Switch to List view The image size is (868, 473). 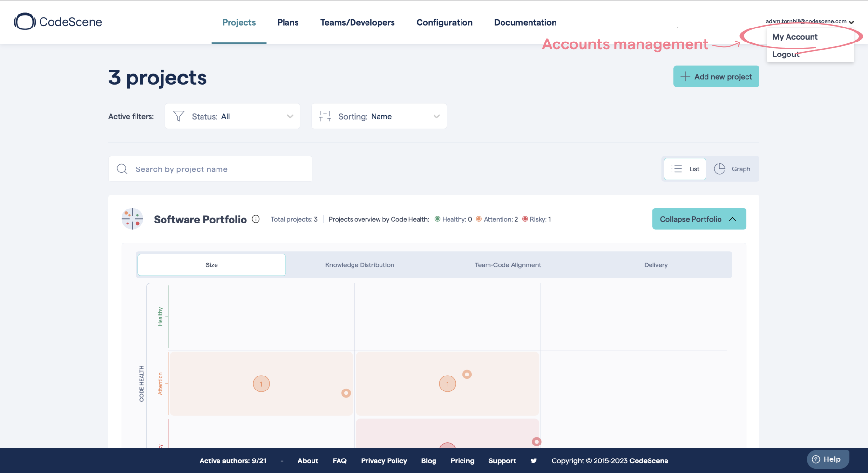pos(685,169)
